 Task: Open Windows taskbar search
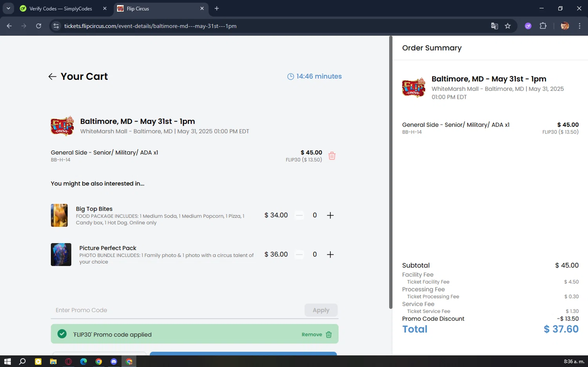click(x=22, y=362)
